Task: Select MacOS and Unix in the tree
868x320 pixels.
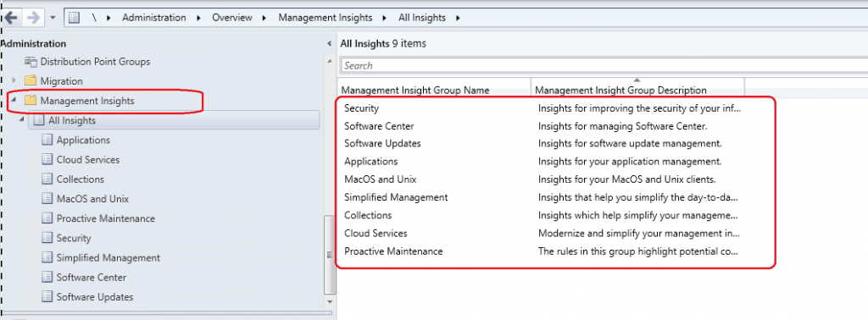Action: point(92,199)
